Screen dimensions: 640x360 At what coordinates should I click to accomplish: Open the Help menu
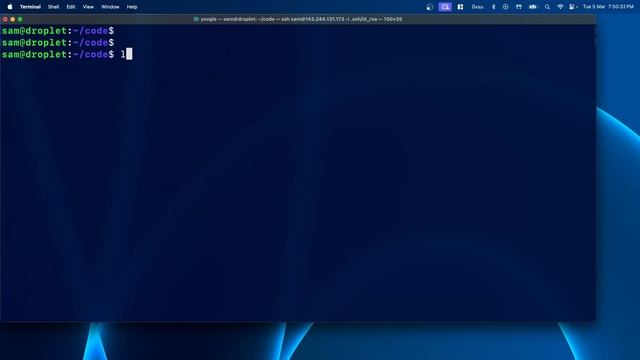(132, 7)
